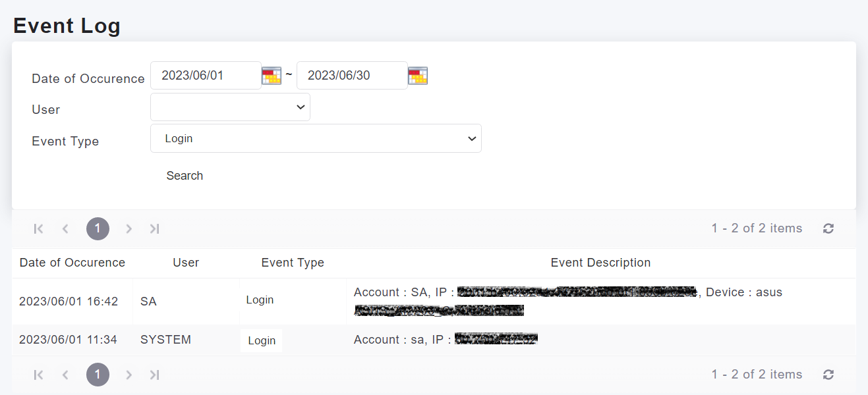
Task: Open the start date calendar picker
Action: [x=271, y=76]
